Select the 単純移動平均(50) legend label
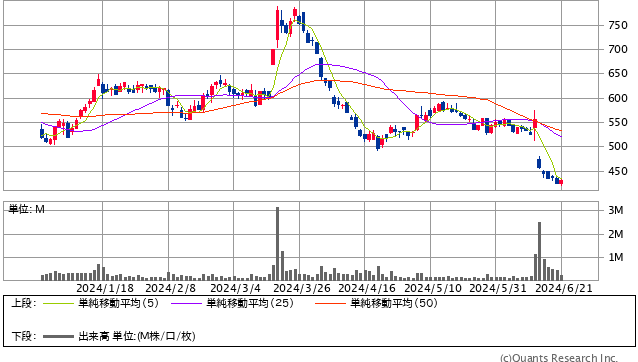 [394, 303]
